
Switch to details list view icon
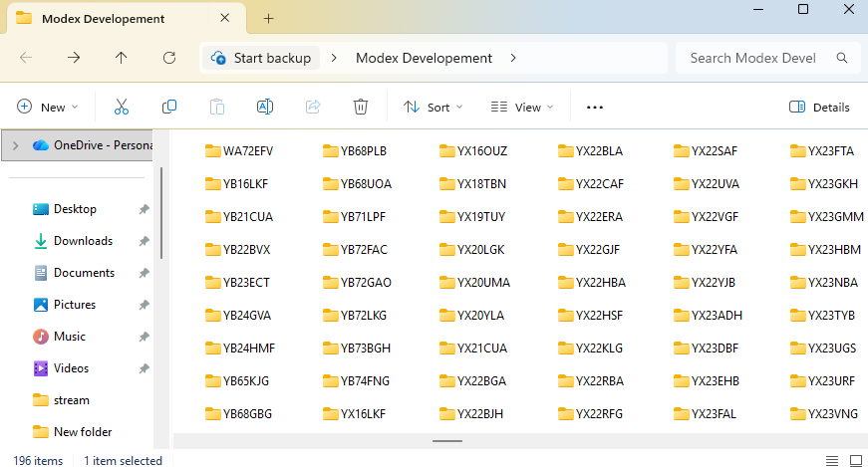(832, 460)
